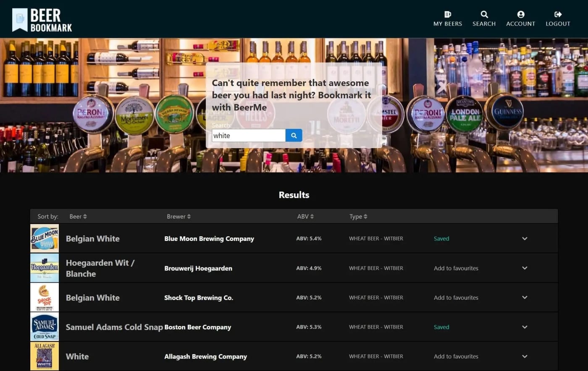Expand the Blue Moon Belgian White row
Screen dimensions: 588x371
pos(525,238)
